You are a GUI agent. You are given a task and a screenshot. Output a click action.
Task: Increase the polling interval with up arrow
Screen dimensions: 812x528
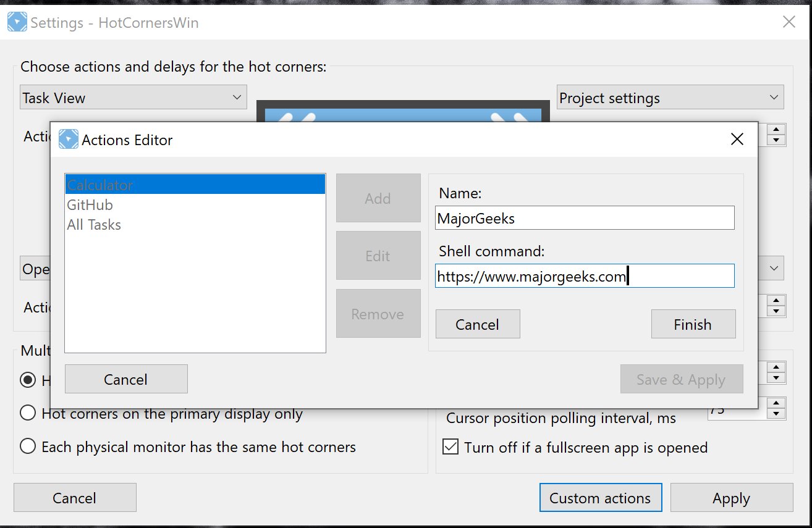pyautogui.click(x=776, y=403)
